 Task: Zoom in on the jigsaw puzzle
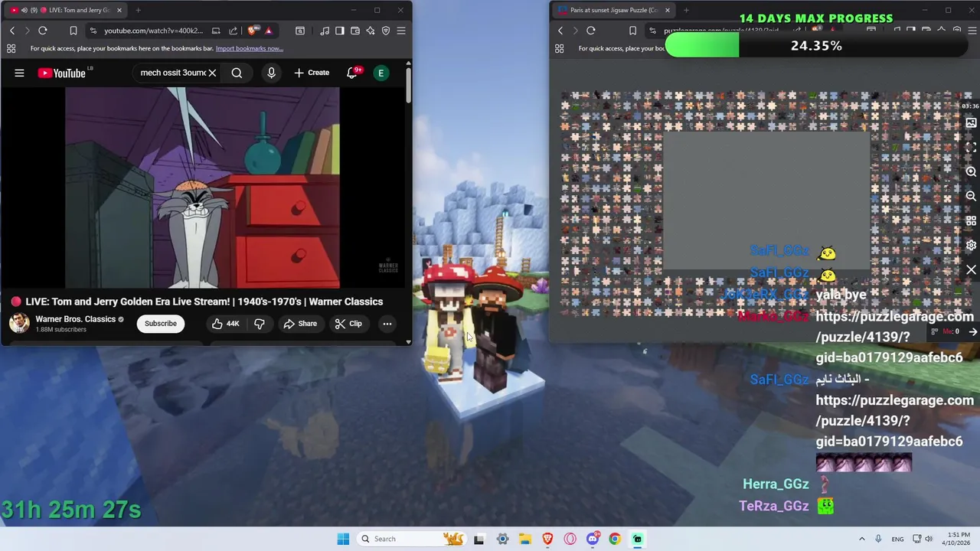click(x=971, y=172)
